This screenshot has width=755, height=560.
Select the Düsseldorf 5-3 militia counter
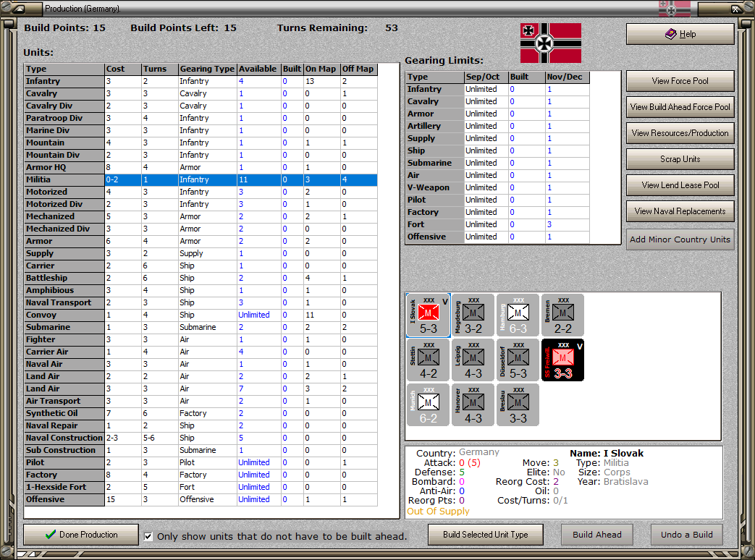click(x=518, y=360)
